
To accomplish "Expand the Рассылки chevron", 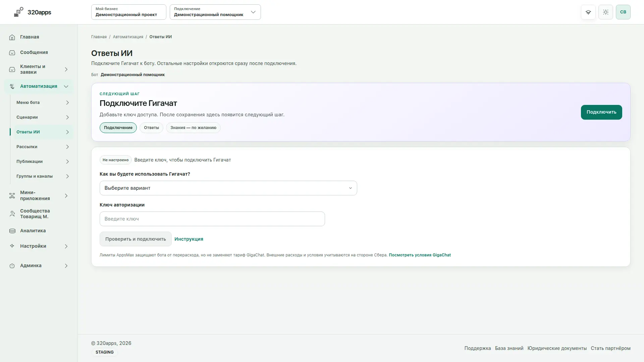I will click(x=67, y=147).
